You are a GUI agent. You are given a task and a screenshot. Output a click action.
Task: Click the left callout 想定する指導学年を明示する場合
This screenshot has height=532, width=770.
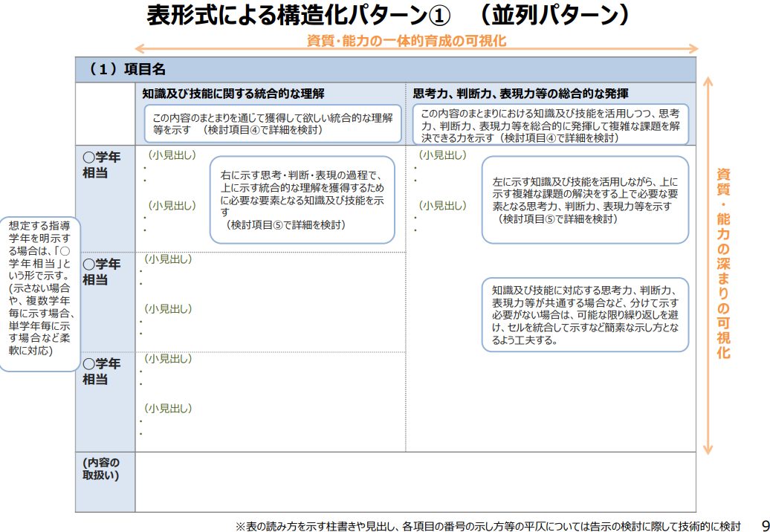pyautogui.click(x=39, y=294)
